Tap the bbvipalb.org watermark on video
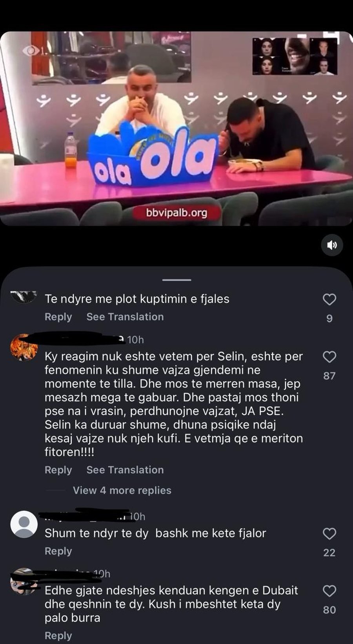The height and width of the screenshot is (644, 353). coord(176,213)
